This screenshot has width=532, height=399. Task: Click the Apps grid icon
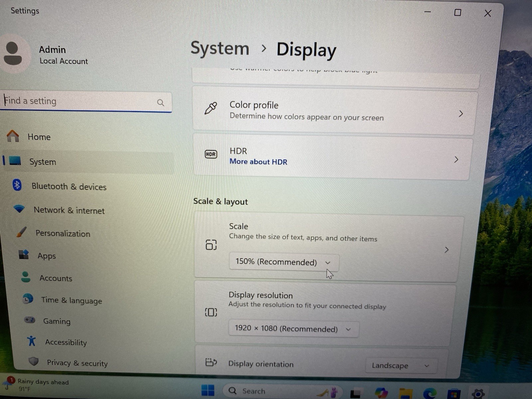[x=24, y=255]
